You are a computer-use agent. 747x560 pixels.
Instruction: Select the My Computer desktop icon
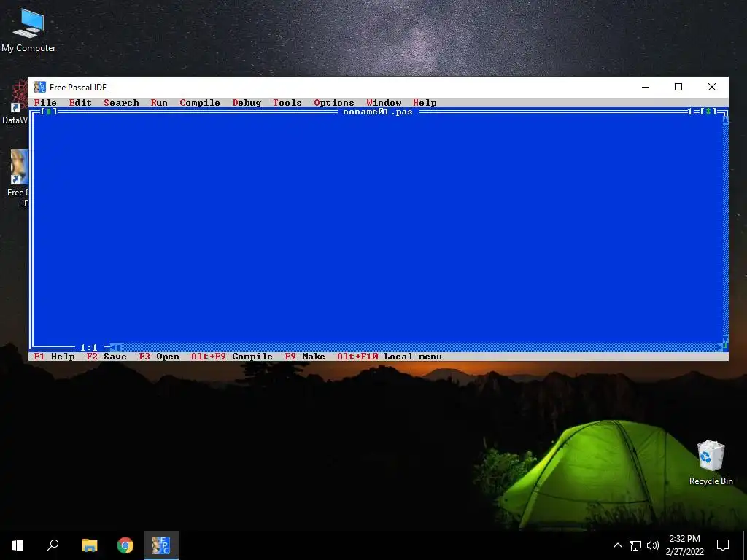pos(28,29)
